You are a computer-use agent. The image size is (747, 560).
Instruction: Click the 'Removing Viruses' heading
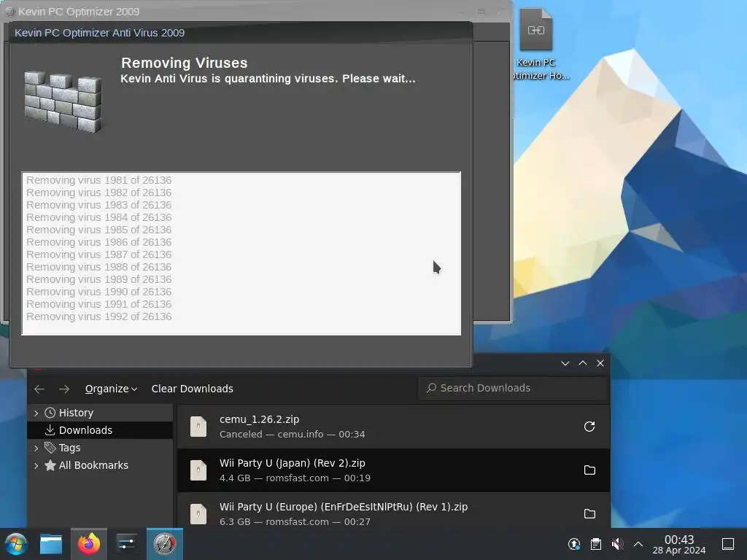point(185,63)
